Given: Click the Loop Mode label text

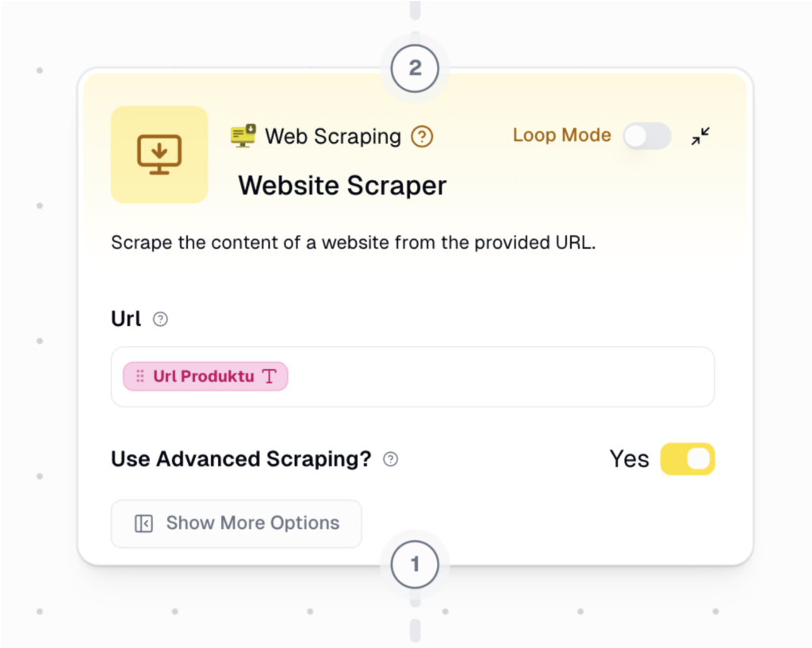Looking at the screenshot, I should (x=561, y=135).
